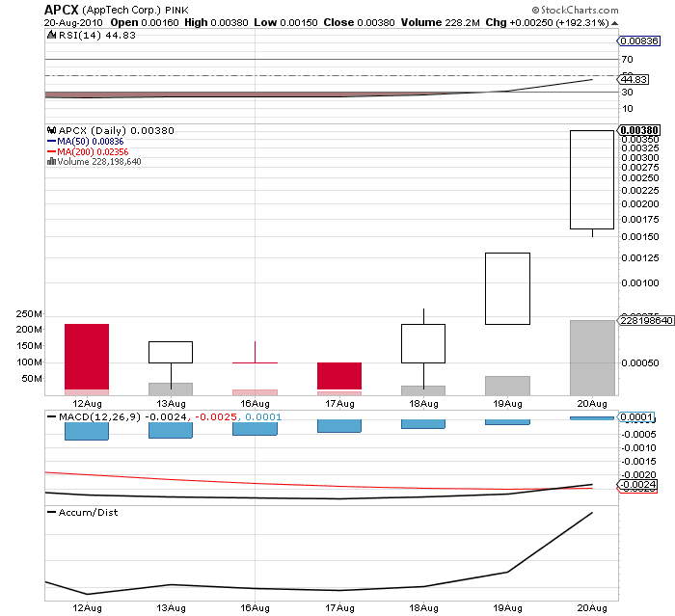Click the MACD(12,26,9) -0.0024 label
The height and width of the screenshot is (616, 675).
[122, 416]
